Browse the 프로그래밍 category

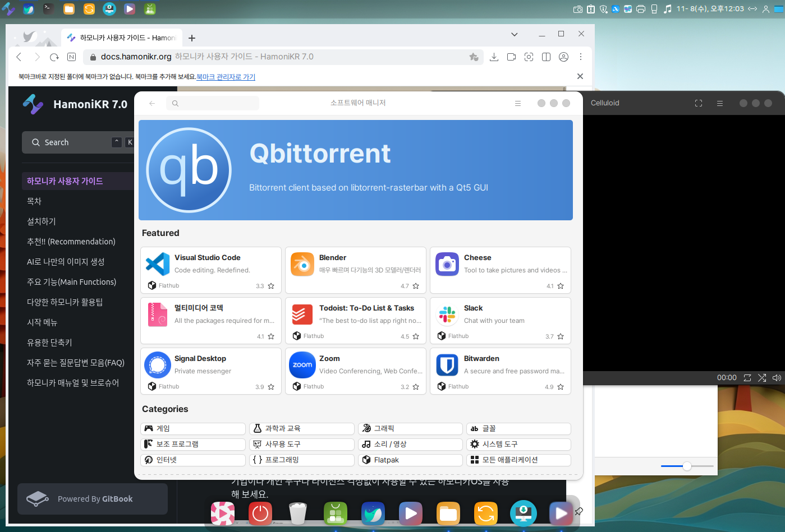tap(302, 460)
